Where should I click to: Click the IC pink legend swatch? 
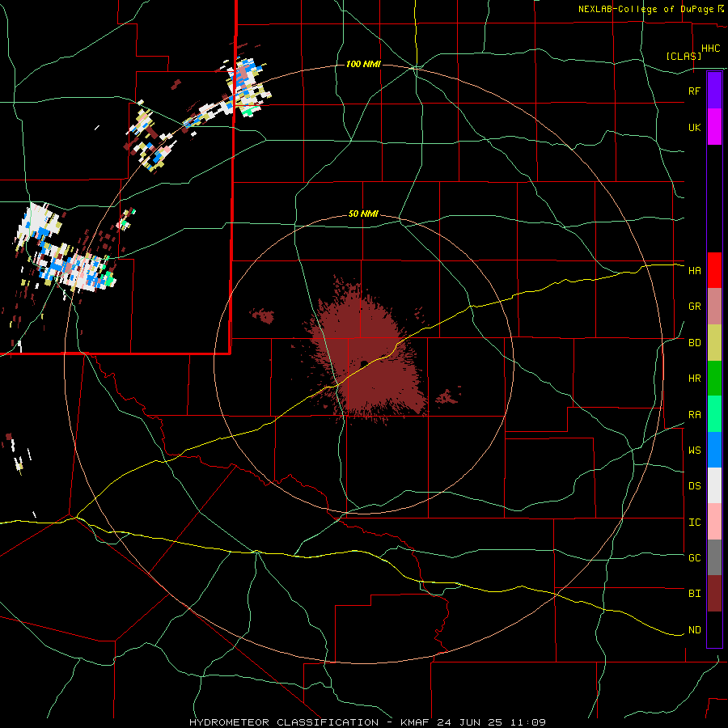click(x=714, y=522)
